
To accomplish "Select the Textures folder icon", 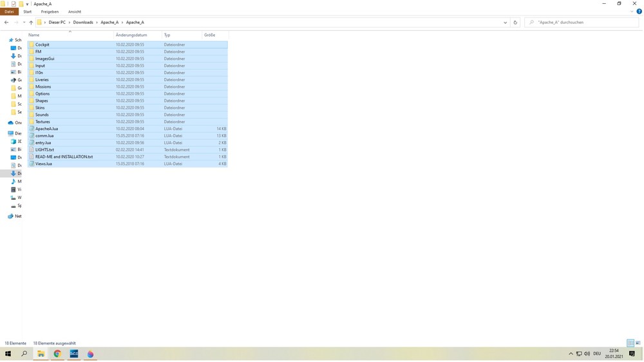I will coord(32,121).
